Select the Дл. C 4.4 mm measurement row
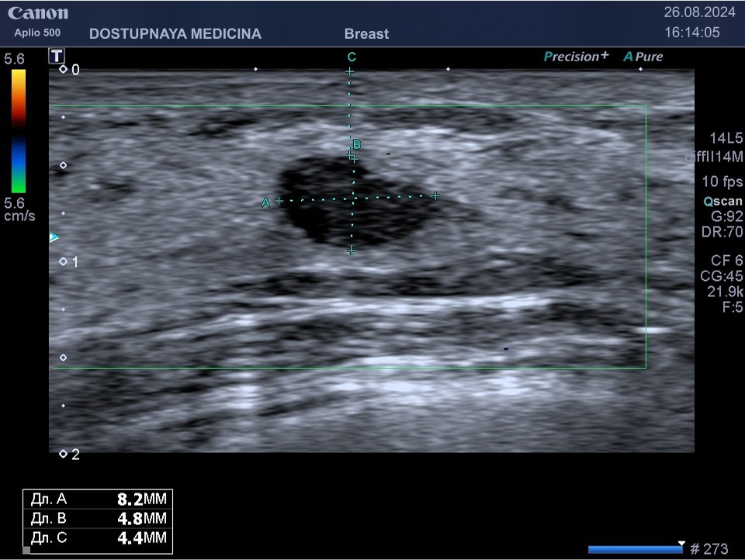Image resolution: width=745 pixels, height=560 pixels. click(x=97, y=538)
